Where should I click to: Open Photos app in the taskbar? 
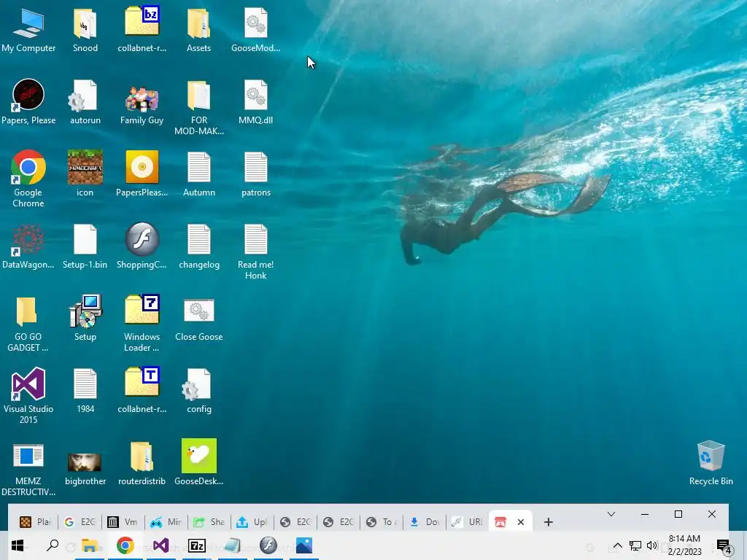tap(304, 545)
